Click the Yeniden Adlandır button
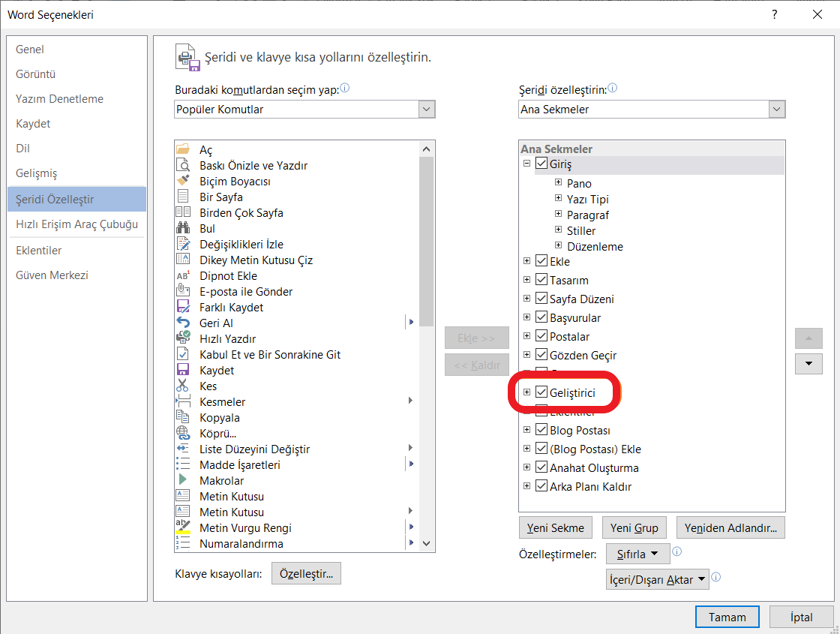 (x=730, y=528)
